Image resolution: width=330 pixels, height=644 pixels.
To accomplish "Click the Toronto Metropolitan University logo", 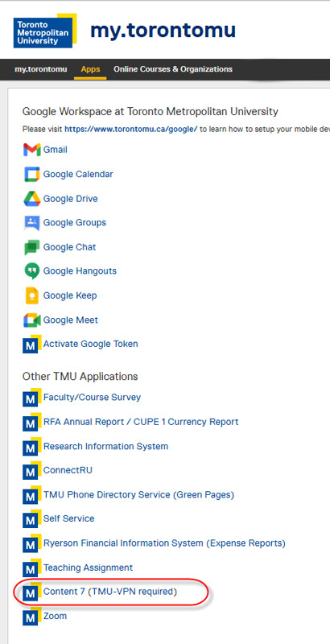I will click(x=45, y=31).
